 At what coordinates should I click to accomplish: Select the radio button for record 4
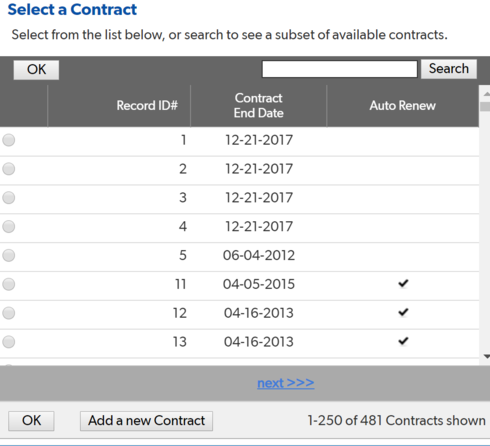9,227
